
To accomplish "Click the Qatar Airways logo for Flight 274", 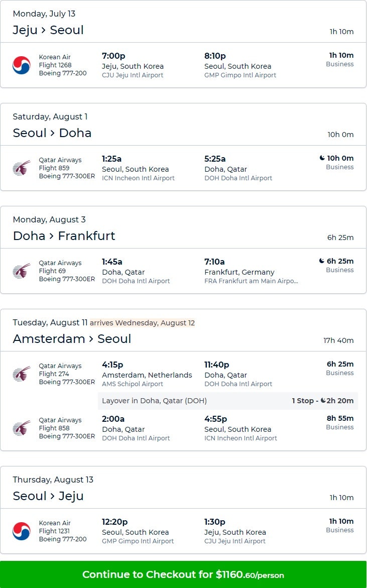I will [x=22, y=374].
